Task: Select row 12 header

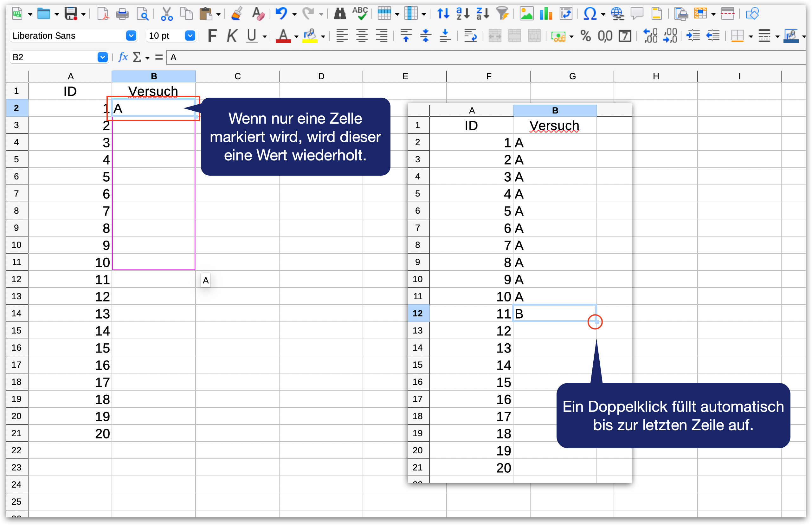Action: (16, 279)
